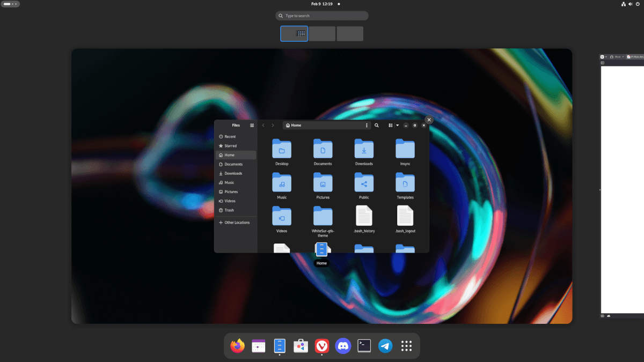This screenshot has height=362, width=644.
Task: Open Firefox from the dock
Action: click(236, 345)
